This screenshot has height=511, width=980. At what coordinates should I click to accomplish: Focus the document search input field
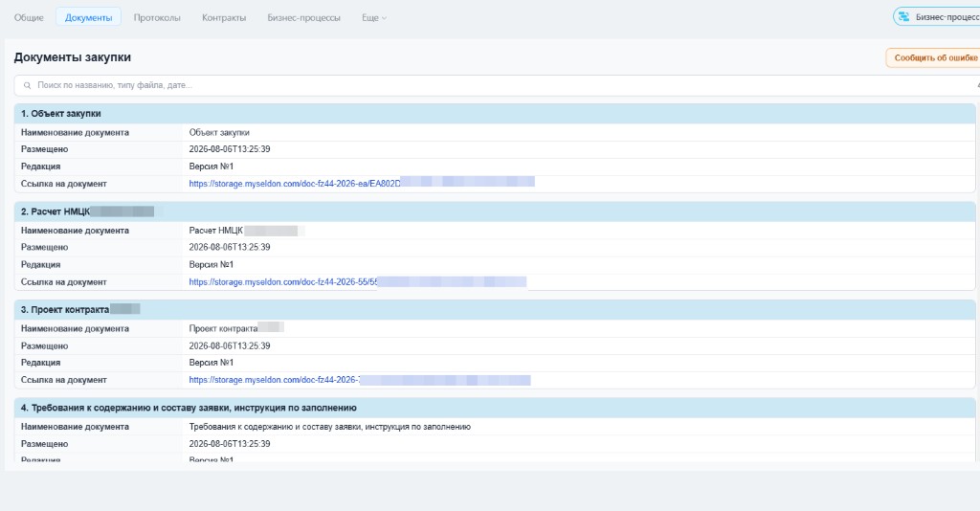497,85
